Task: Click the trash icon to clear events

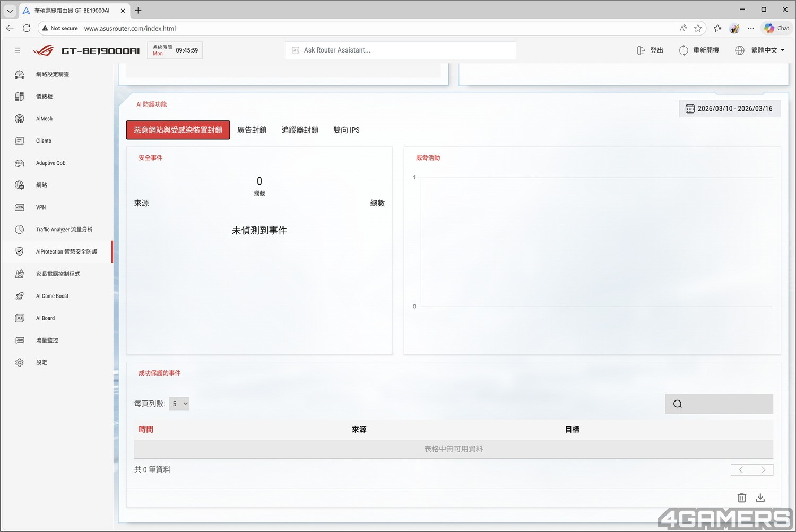Action: [741, 498]
